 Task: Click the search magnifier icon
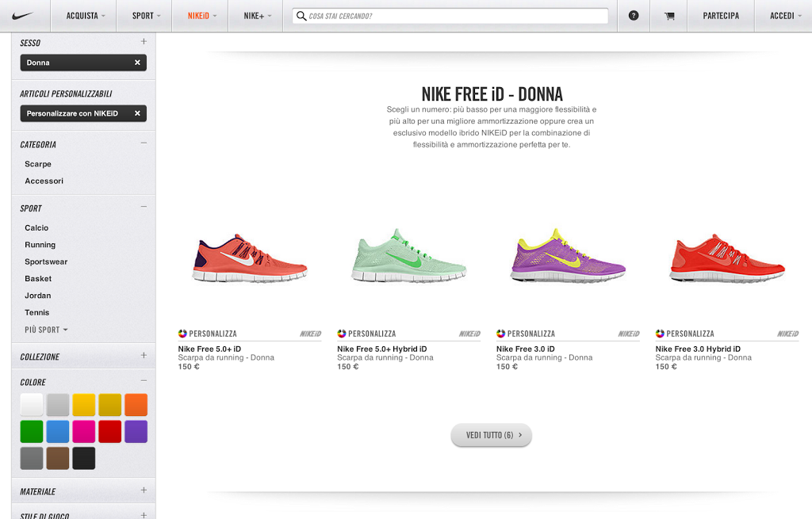(x=301, y=16)
